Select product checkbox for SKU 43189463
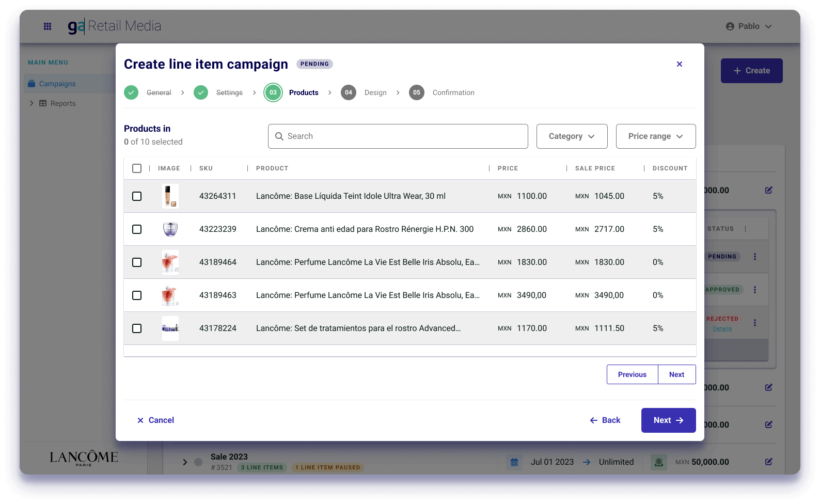 tap(137, 295)
